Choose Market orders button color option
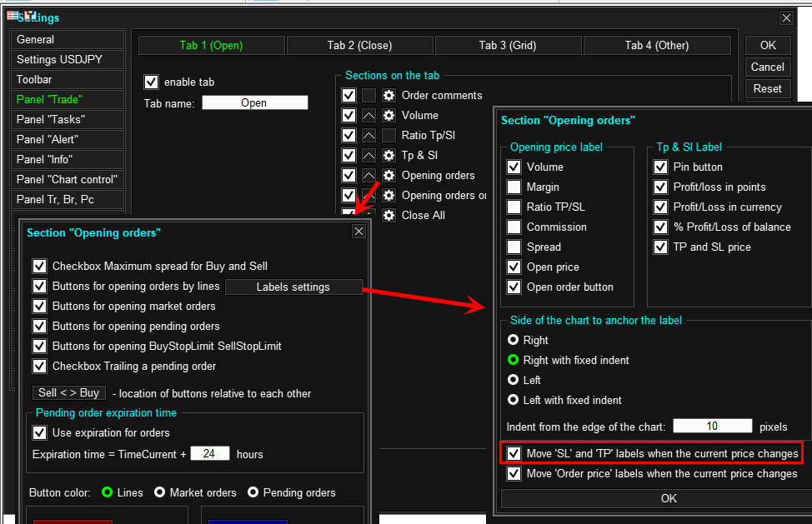Viewport: 812px width, 524px height. coord(160,492)
